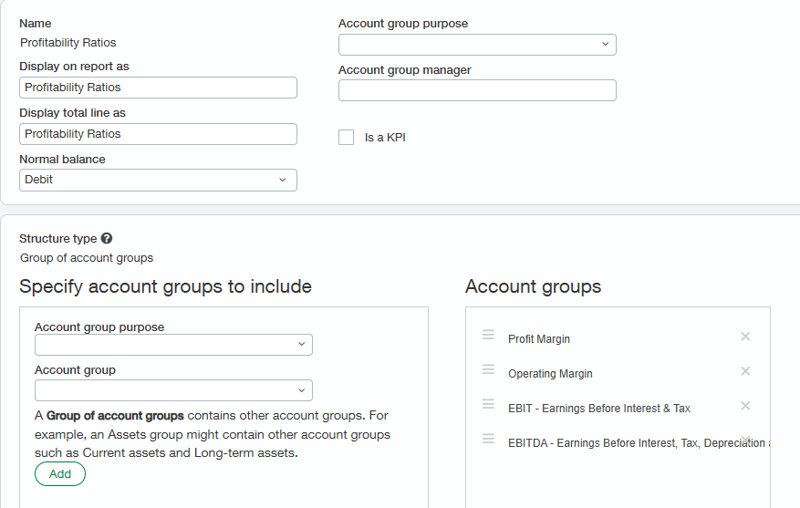
Task: Click the Display on report as field
Action: (158, 88)
